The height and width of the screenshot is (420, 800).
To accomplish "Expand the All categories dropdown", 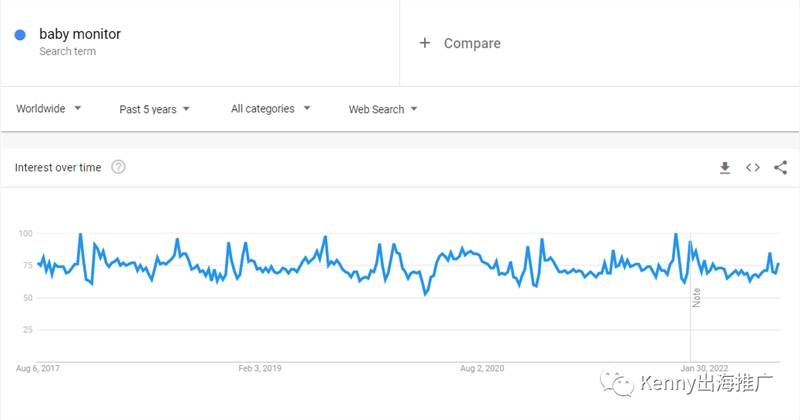I will click(270, 109).
